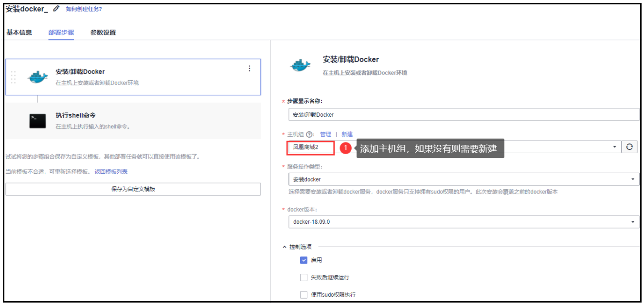644x304 pixels.
Task: Open the 主机组 dropdown showing 凤凰商城2
Action: [455, 147]
